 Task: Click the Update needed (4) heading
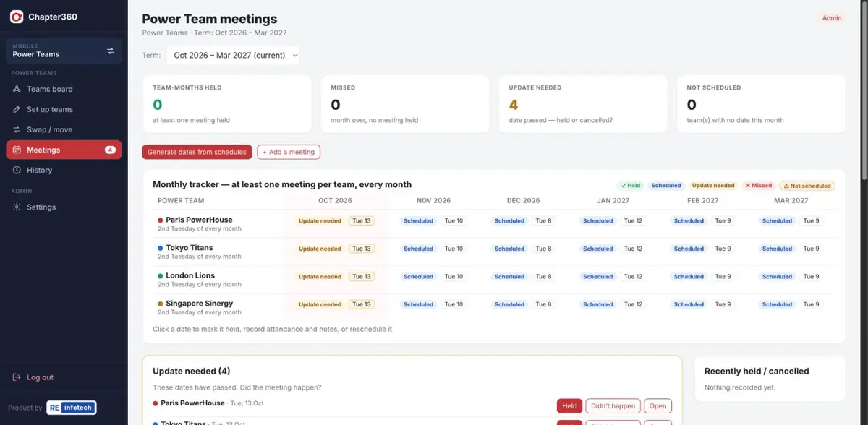192,371
